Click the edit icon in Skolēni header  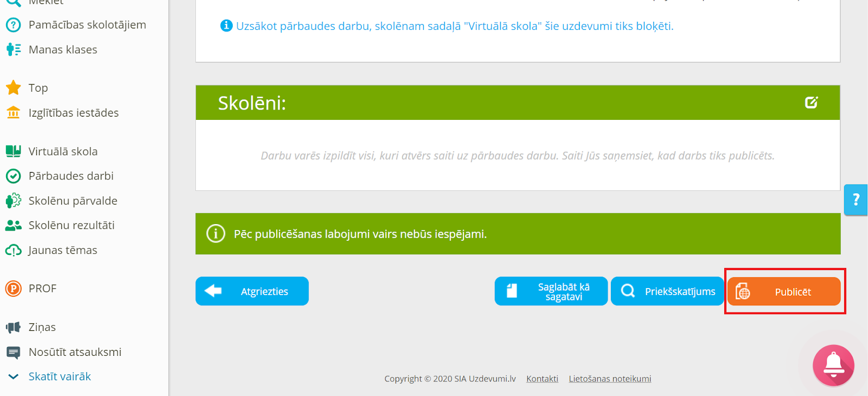click(x=811, y=103)
